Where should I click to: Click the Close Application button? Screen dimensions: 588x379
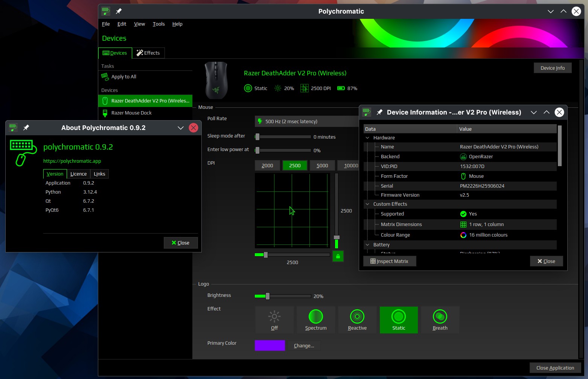(555, 368)
